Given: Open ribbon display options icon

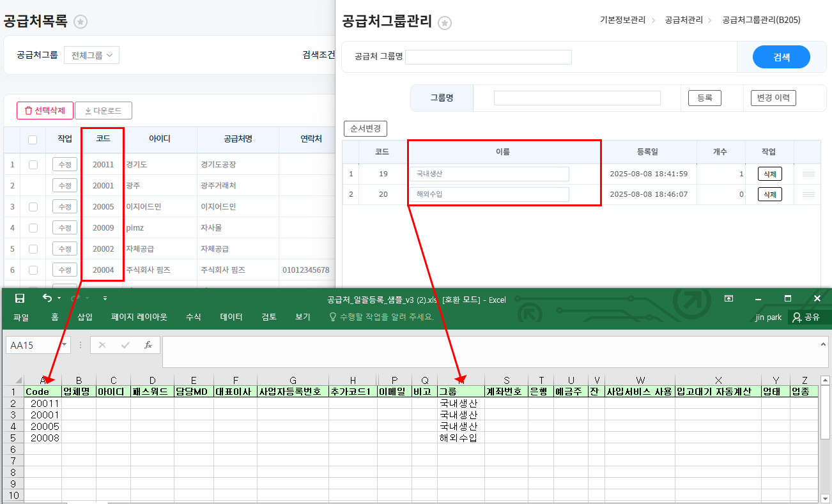Looking at the screenshot, I should [x=728, y=298].
